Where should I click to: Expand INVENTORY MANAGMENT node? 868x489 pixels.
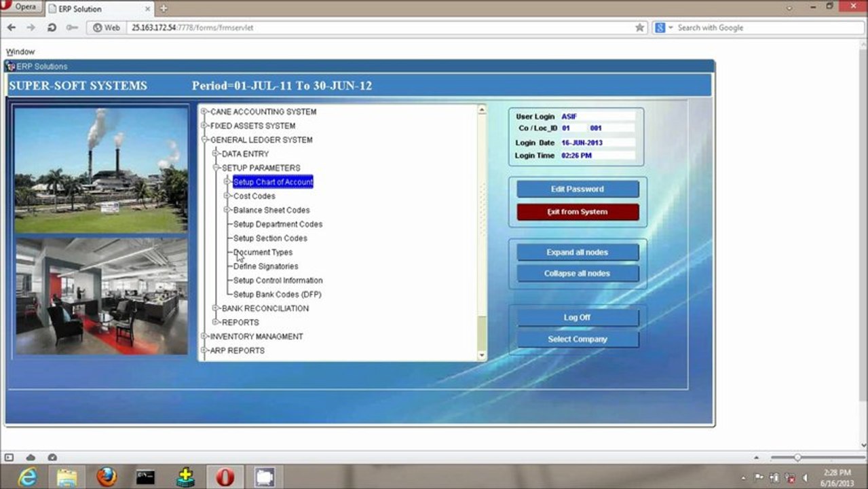pyautogui.click(x=204, y=336)
